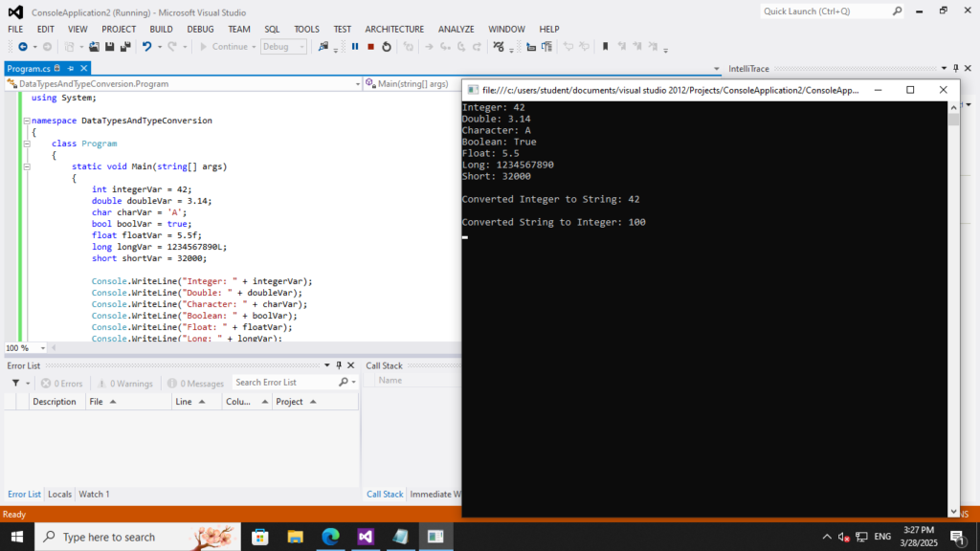Image resolution: width=980 pixels, height=551 pixels.
Task: Open the DEBUG menu
Action: tap(200, 29)
